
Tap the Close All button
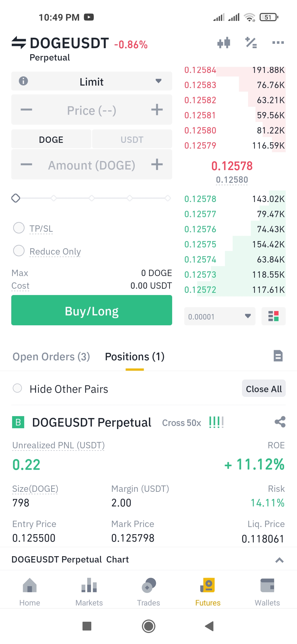click(264, 388)
